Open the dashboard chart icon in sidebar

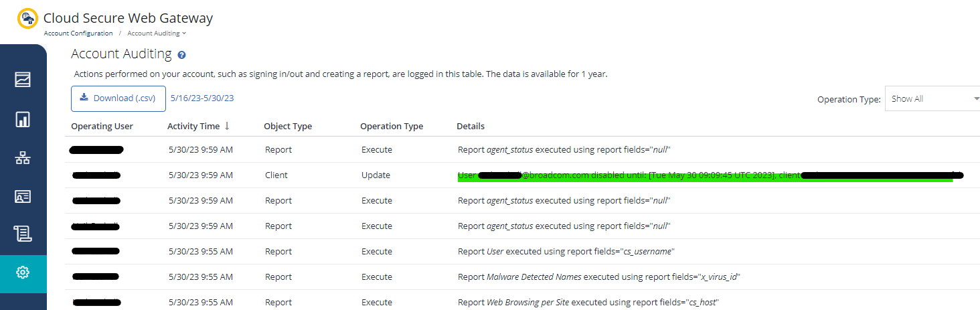point(23,80)
